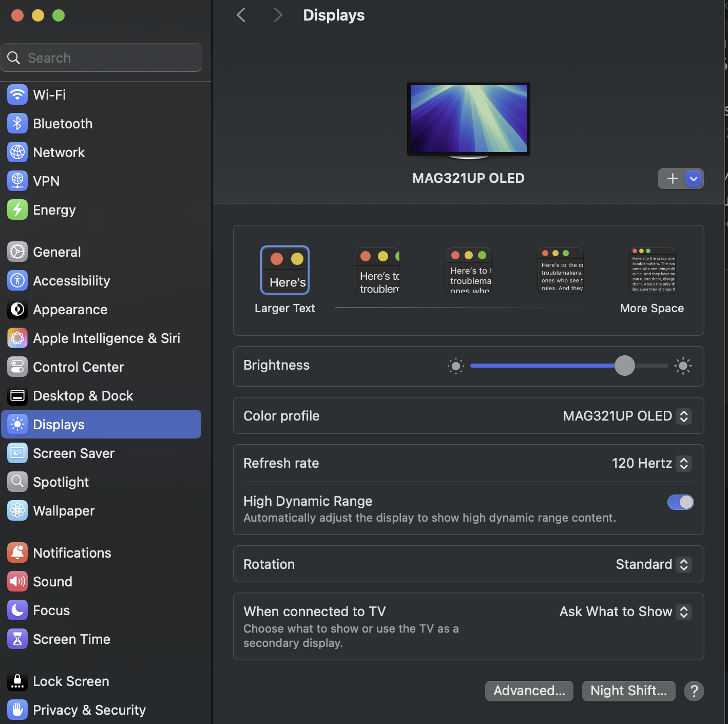Open the Night Shift... button
728x724 pixels.
point(629,691)
